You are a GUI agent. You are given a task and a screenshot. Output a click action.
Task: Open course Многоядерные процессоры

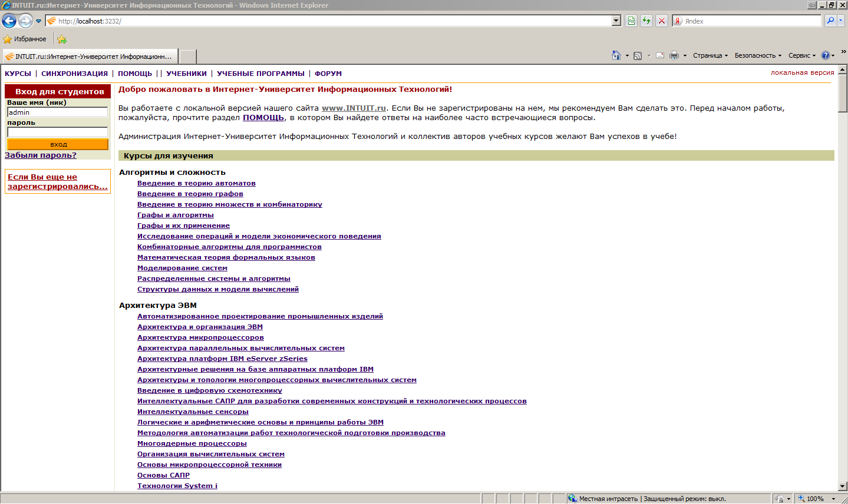pos(192,443)
